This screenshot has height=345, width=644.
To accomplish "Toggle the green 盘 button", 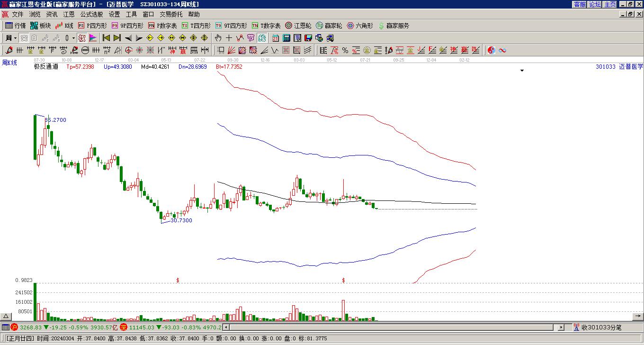I will pyautogui.click(x=262, y=38).
